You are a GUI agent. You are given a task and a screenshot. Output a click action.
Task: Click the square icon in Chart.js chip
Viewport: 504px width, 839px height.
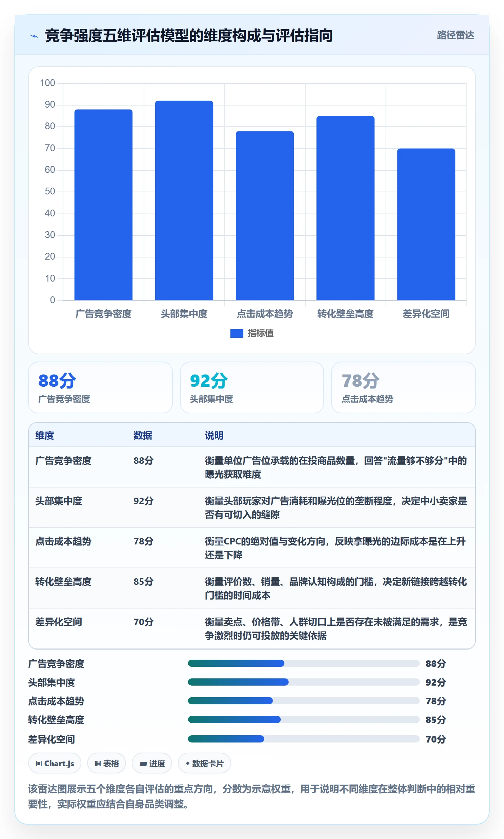(x=39, y=764)
